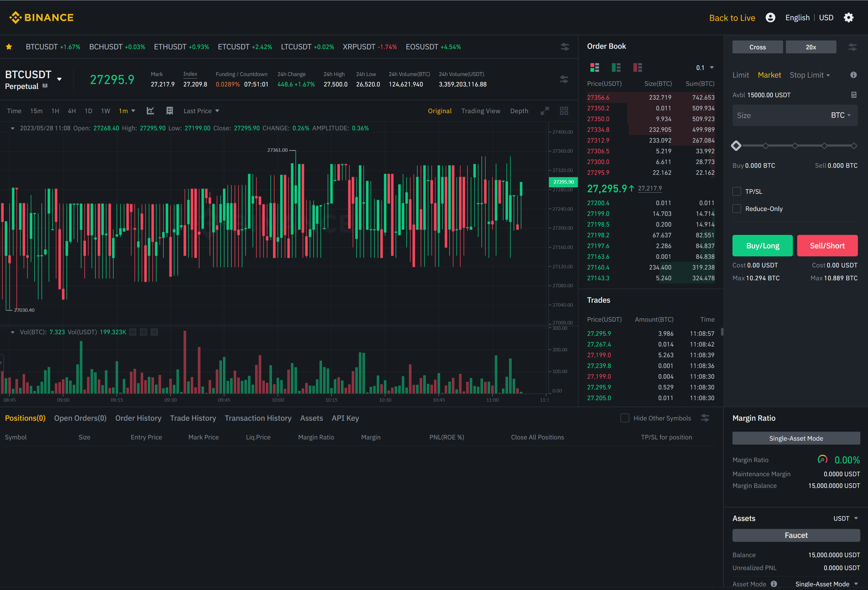Image resolution: width=868 pixels, height=590 pixels.
Task: Click the Sell/Short button
Action: (827, 246)
